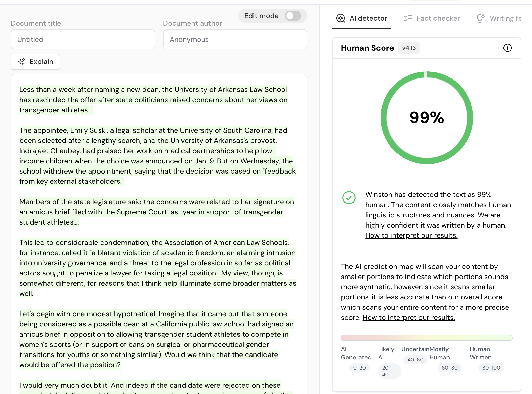Image resolution: width=532 pixels, height=394 pixels.
Task: Click the green checkmark result icon
Action: (x=349, y=198)
